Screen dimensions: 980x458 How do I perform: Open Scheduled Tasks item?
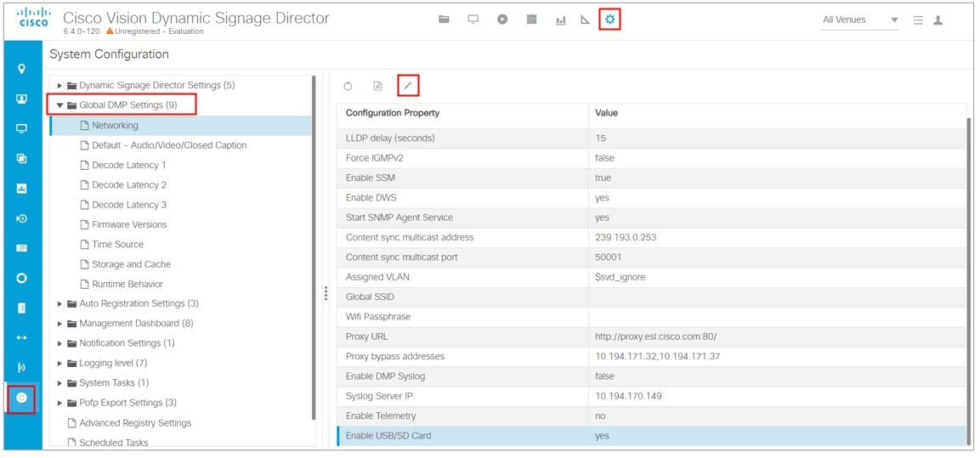click(x=114, y=443)
